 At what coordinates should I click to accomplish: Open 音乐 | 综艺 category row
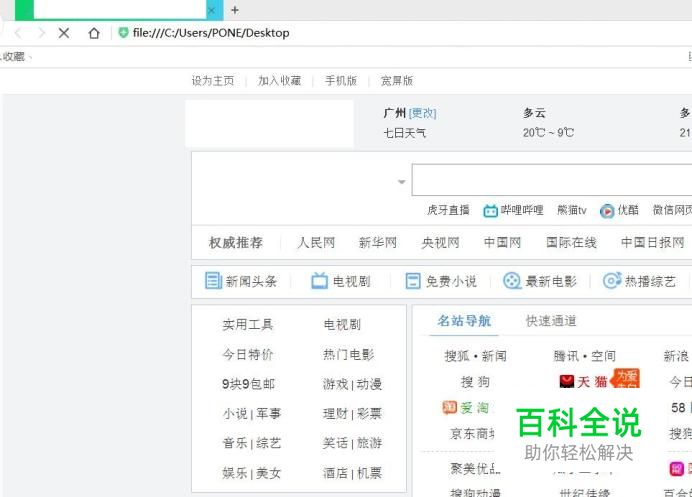(x=252, y=443)
